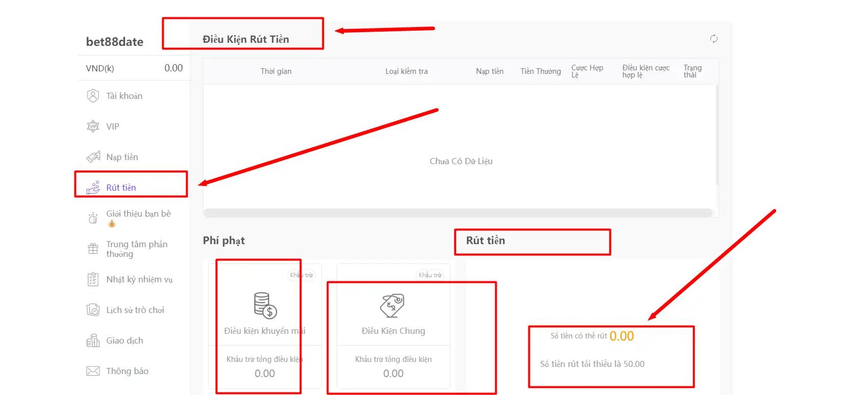Click the refresh icon beside Điều Kiện Rút Tiền
This screenshot has height=395, width=868.
pos(713,39)
